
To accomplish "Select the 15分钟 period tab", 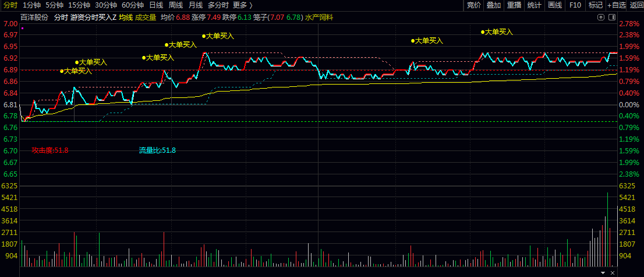I will point(79,5).
